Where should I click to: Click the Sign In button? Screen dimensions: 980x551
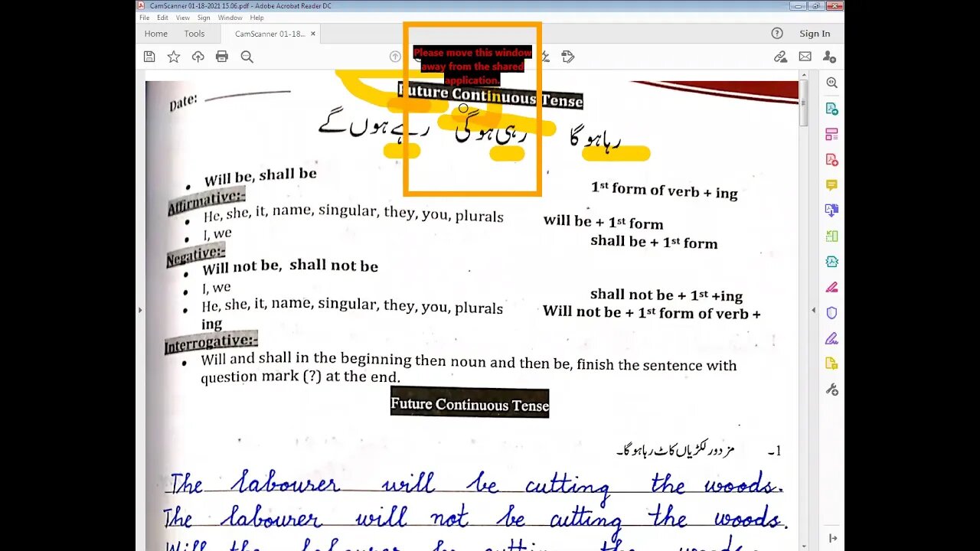tap(815, 34)
